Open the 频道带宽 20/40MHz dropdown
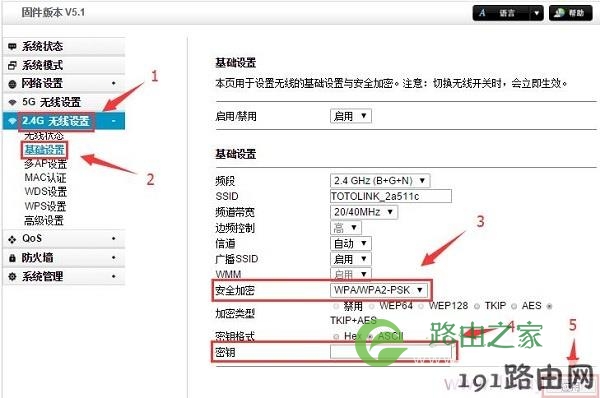 (x=364, y=212)
